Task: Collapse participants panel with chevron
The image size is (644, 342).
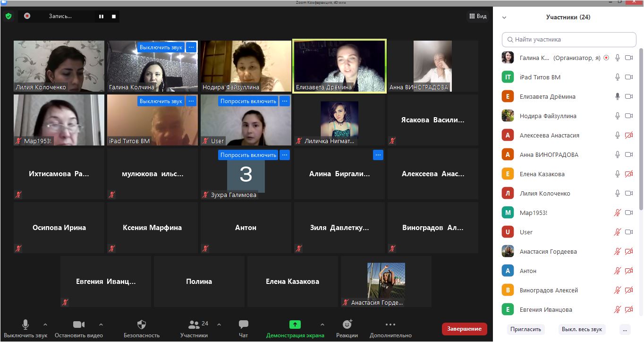Action: point(504,17)
